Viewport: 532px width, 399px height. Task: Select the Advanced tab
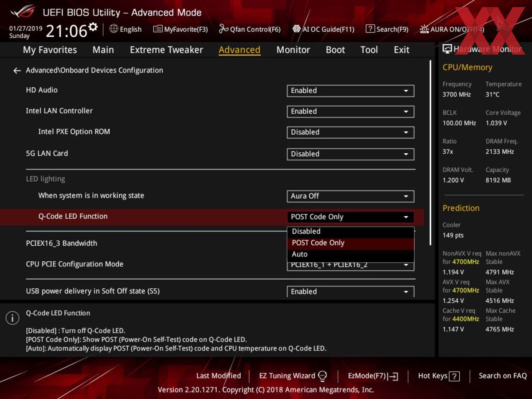coord(239,50)
